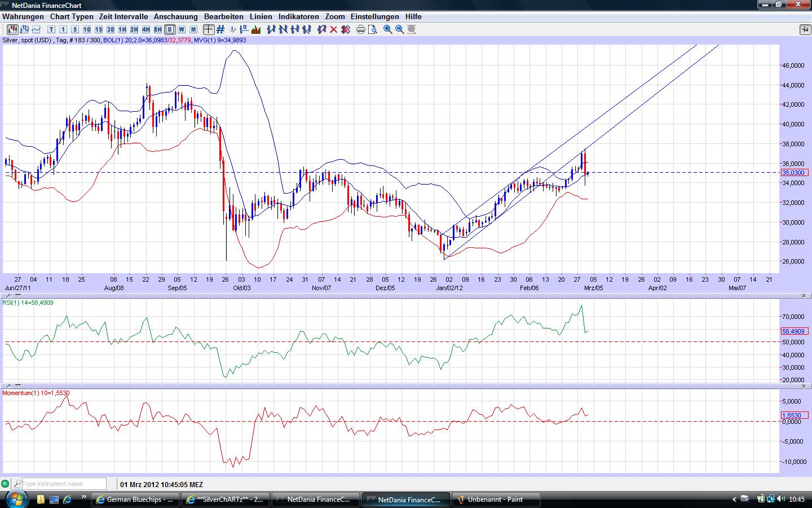Select the candlestick chart type icon
812x508 pixels.
point(12,29)
